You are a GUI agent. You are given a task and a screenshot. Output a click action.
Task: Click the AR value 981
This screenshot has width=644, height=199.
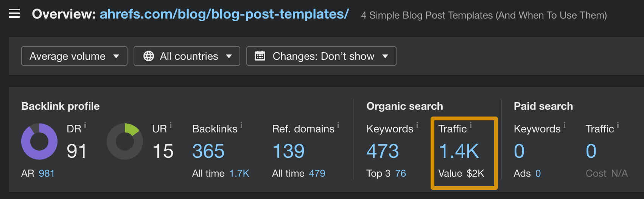tap(47, 173)
